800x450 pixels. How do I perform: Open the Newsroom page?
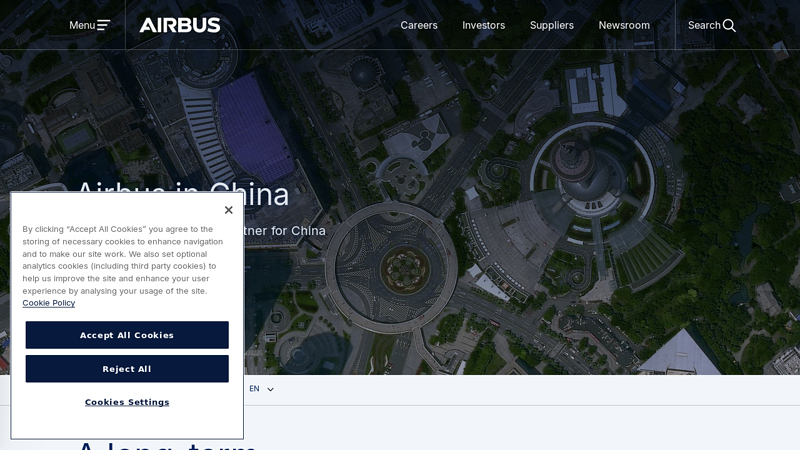[624, 25]
